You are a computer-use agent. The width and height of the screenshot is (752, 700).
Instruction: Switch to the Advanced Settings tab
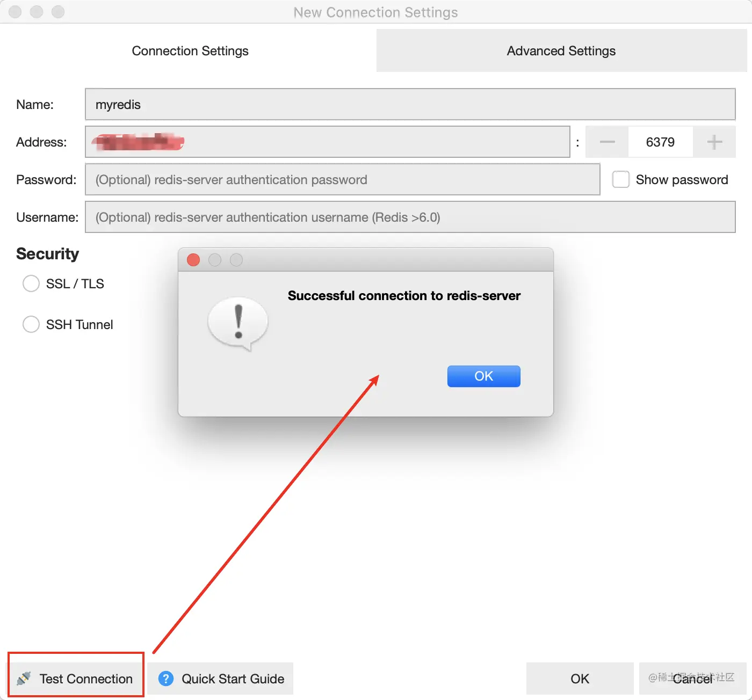pos(561,50)
